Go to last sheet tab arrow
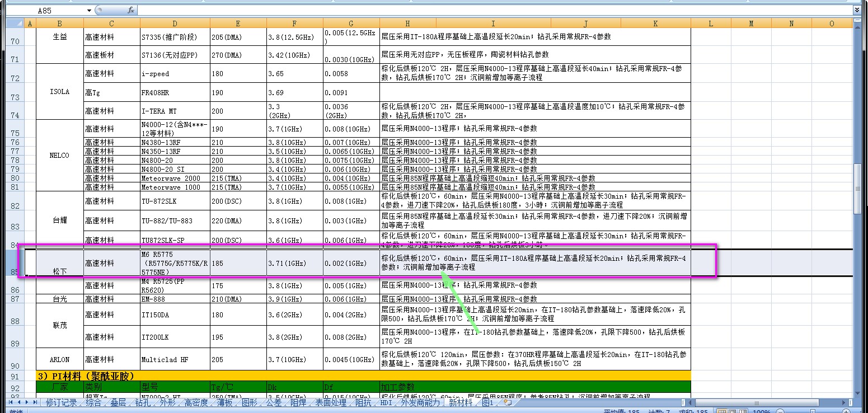 35,402
